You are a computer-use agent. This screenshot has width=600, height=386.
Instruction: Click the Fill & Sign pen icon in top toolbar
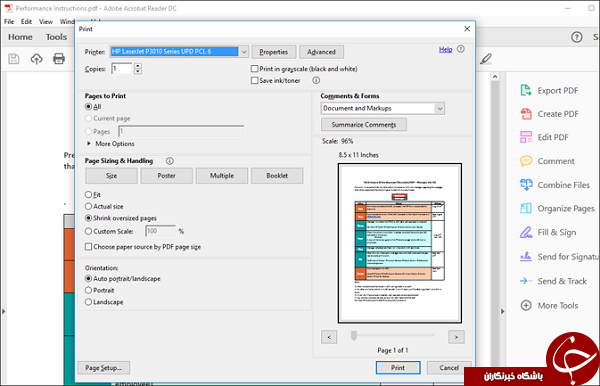[486, 59]
